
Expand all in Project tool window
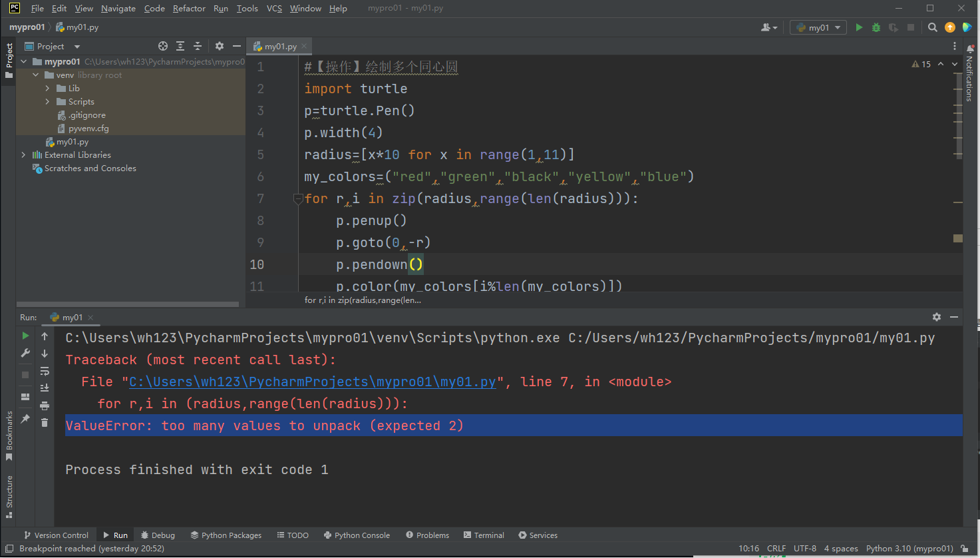[180, 46]
